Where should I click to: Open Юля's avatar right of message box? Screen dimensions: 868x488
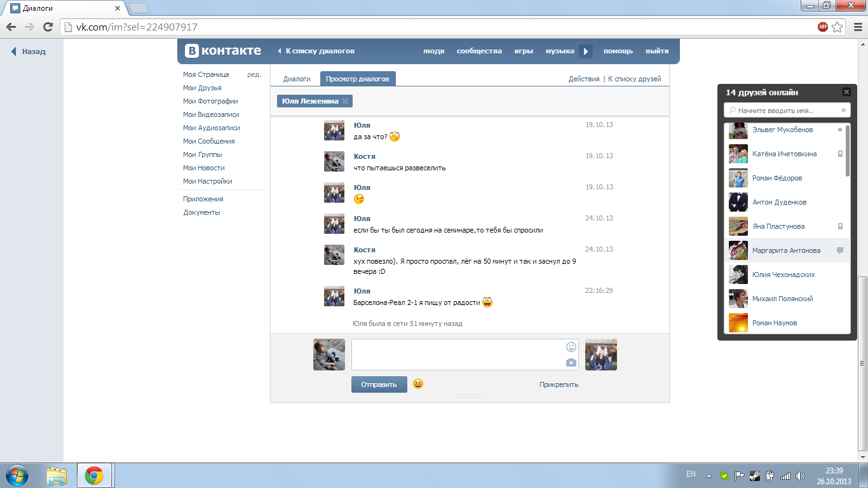click(x=601, y=355)
